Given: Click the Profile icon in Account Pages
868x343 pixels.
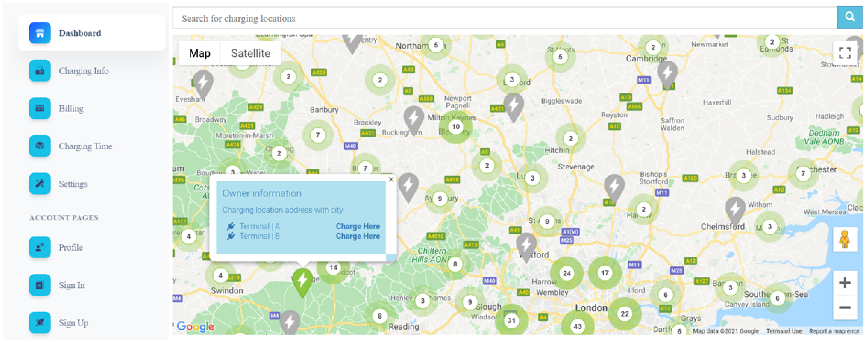Looking at the screenshot, I should point(40,247).
